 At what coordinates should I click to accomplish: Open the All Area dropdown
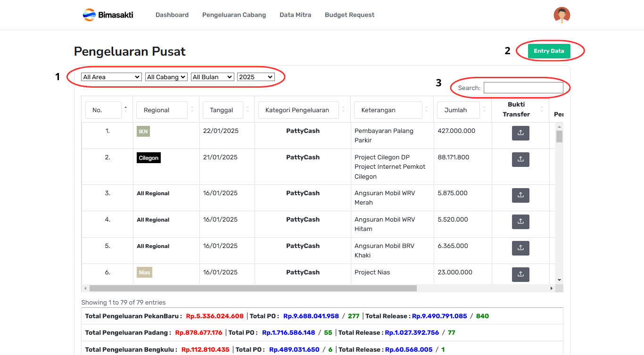click(111, 77)
